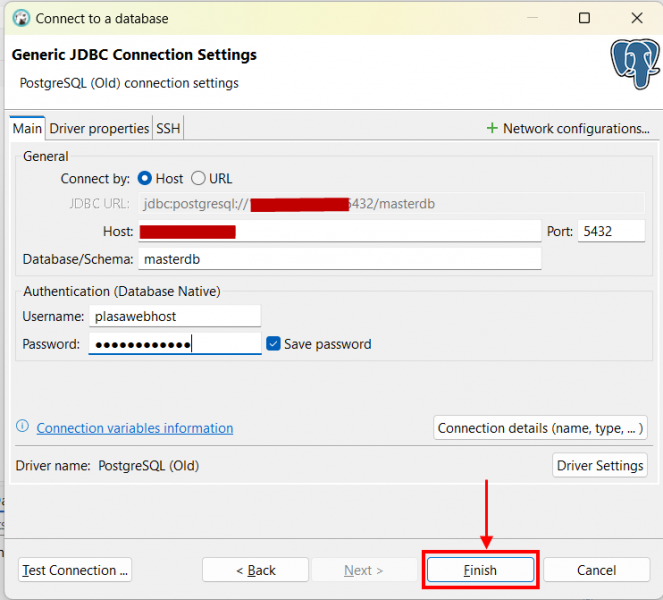Click the General group label
Viewport: 663px width, 600px height.
tap(46, 156)
